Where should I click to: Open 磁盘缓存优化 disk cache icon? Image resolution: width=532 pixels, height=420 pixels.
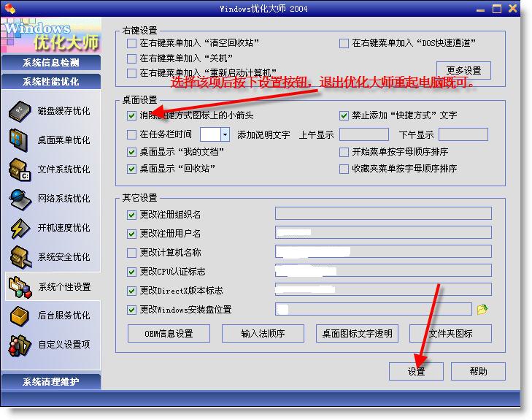[20, 111]
